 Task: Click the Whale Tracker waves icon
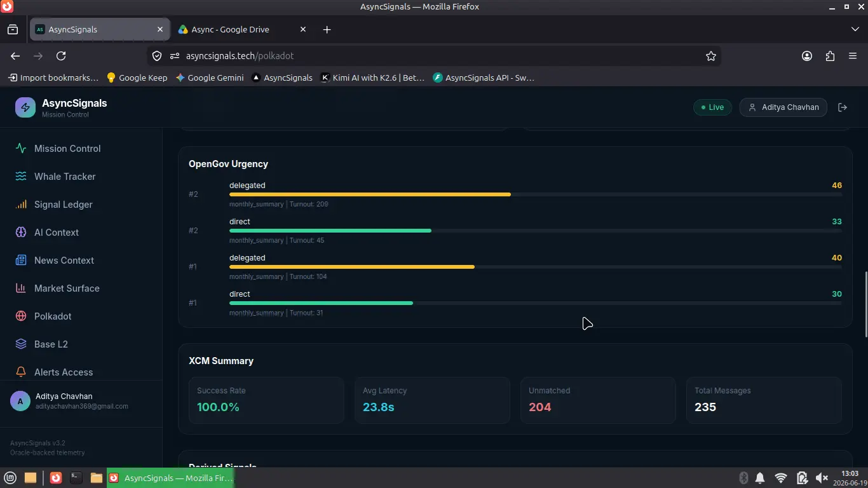(21, 176)
